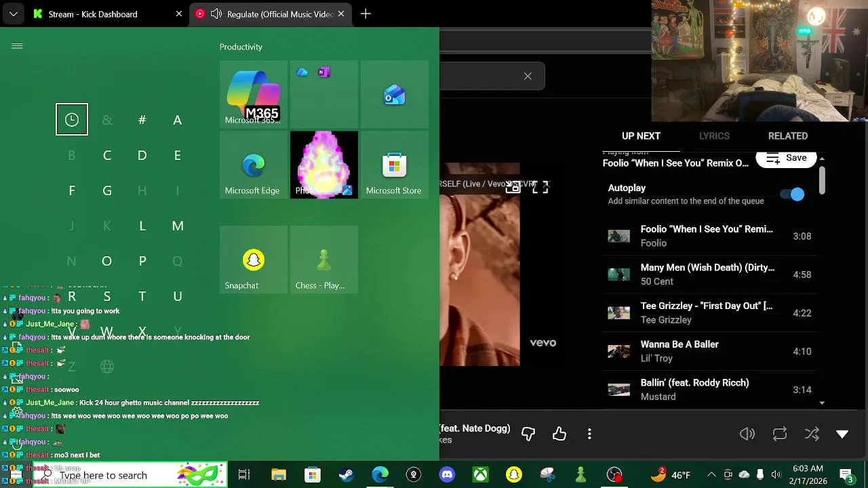The image size is (868, 488).
Task: Jump to letter M in app list
Action: click(178, 226)
